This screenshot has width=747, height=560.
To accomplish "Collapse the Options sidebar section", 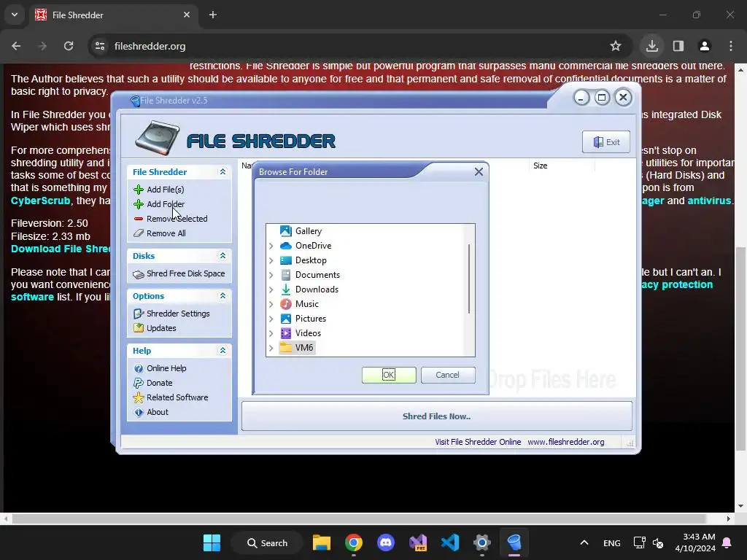I will pyautogui.click(x=222, y=296).
